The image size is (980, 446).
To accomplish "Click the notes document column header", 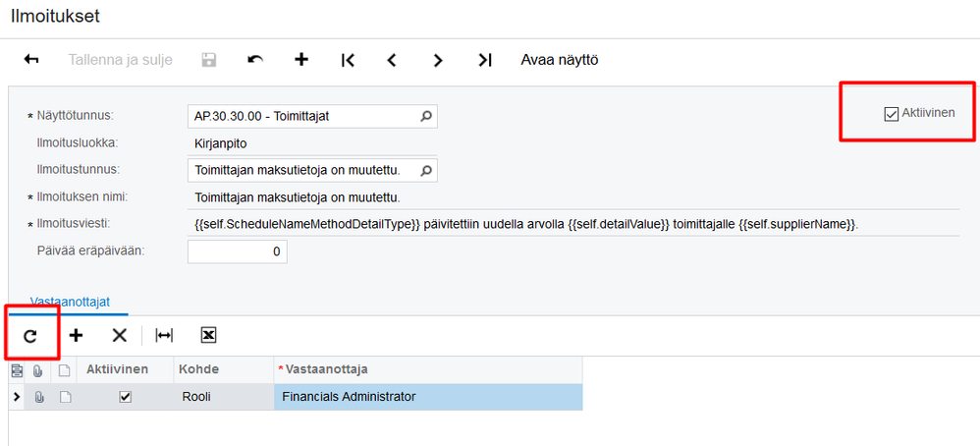I will pos(65,370).
